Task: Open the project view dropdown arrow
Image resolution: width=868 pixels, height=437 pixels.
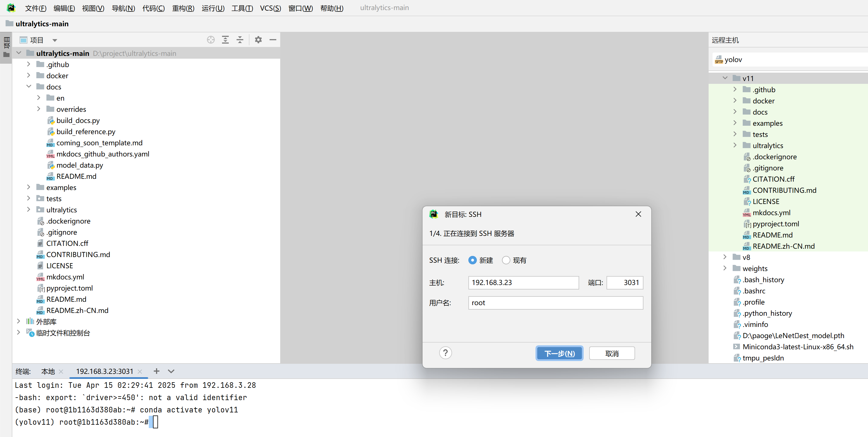Action: coord(55,40)
